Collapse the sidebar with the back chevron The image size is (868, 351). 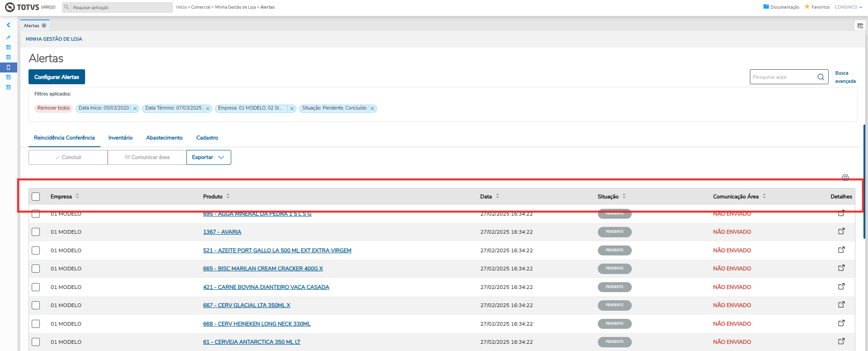pos(8,25)
